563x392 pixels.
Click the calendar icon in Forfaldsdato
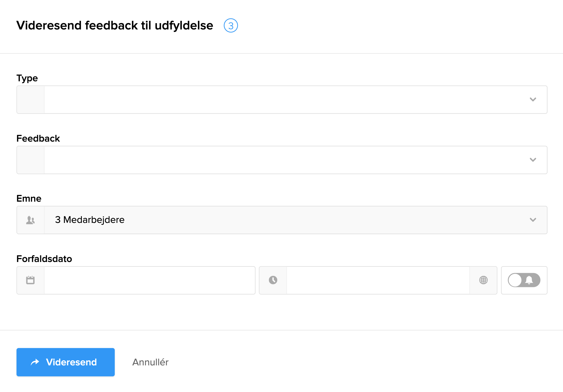point(30,280)
